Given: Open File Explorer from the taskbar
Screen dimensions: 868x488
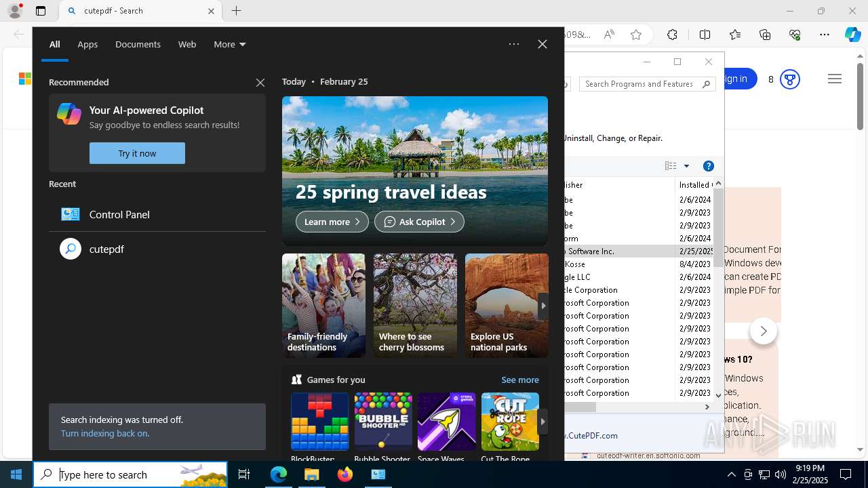Looking at the screenshot, I should [312, 474].
